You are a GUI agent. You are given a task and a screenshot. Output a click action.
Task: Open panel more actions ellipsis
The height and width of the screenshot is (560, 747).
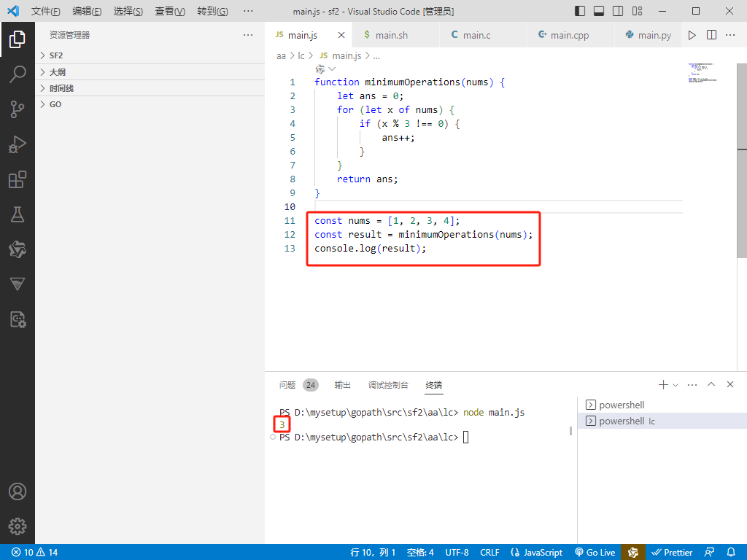(x=692, y=385)
